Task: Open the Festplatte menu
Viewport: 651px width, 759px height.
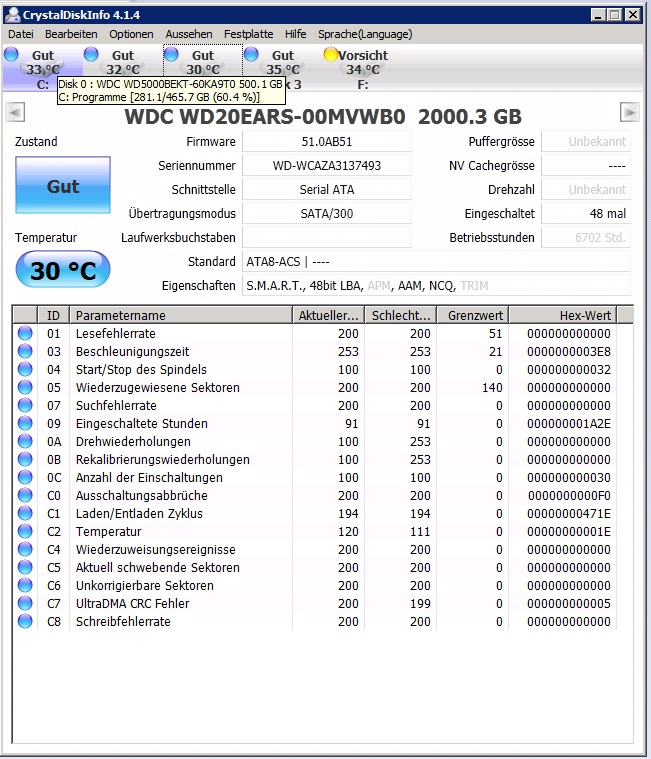Action: pyautogui.click(x=248, y=34)
